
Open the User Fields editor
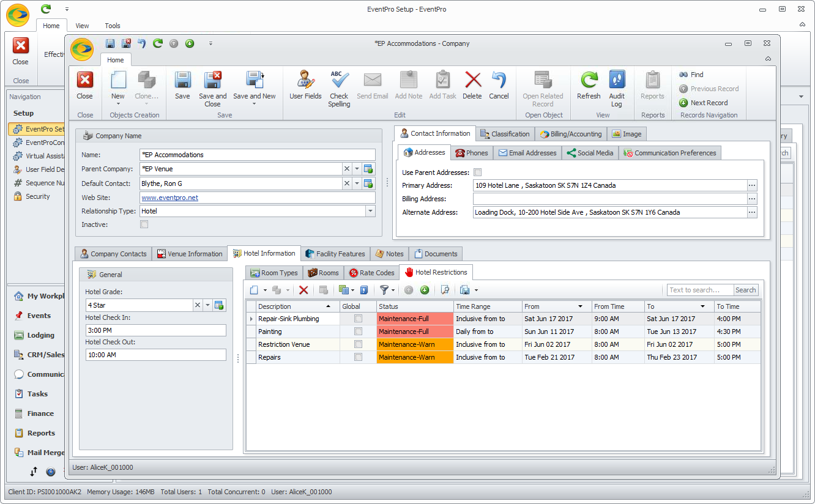(x=305, y=86)
